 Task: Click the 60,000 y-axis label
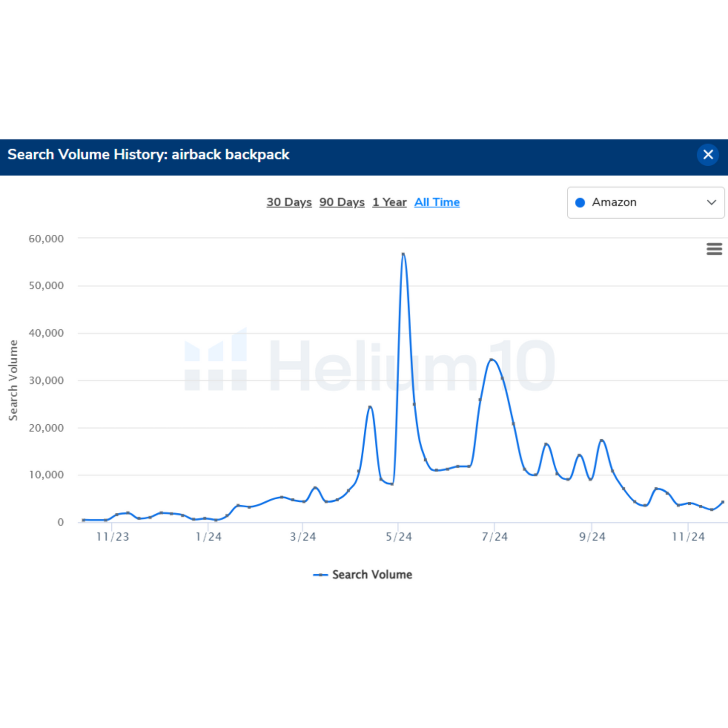coord(46,239)
